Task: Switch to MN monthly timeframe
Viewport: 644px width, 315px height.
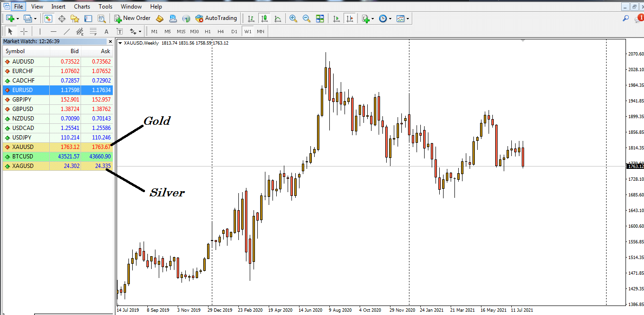Action: (x=261, y=32)
